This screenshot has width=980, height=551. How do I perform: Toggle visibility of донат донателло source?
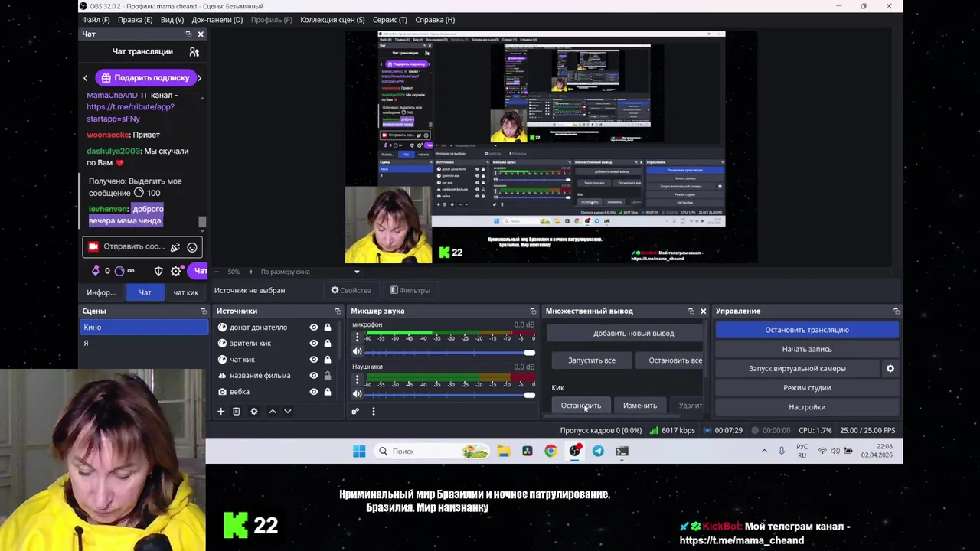click(314, 328)
